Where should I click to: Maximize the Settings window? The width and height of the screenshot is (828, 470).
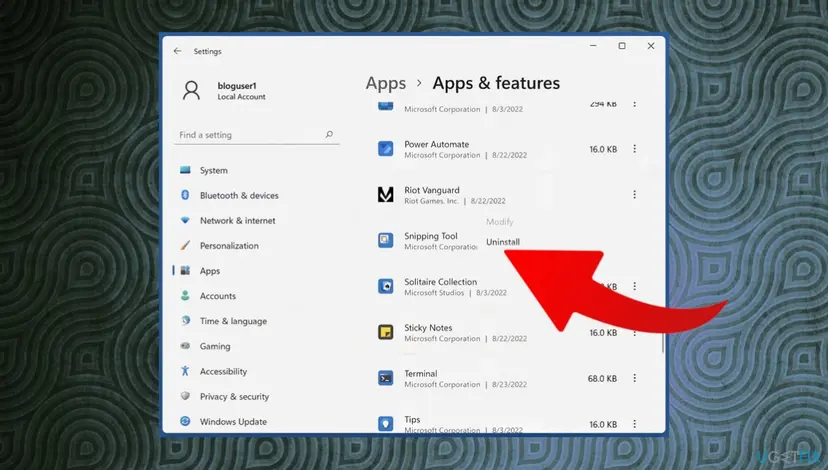pos(622,46)
